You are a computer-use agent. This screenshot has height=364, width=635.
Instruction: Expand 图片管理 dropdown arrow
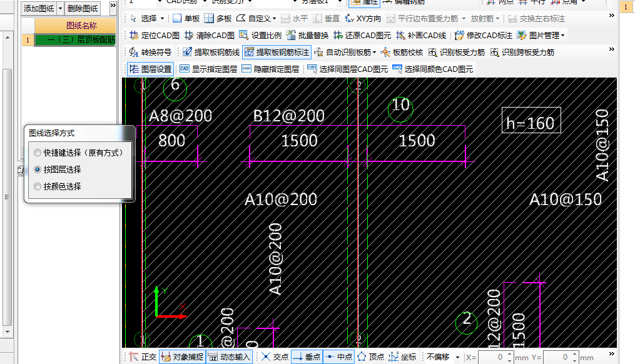[563, 36]
